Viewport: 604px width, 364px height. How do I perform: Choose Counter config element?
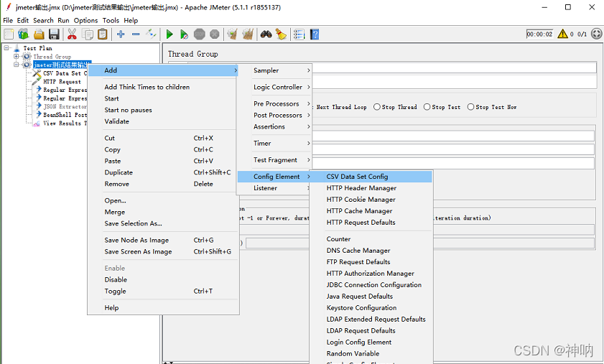(371, 239)
